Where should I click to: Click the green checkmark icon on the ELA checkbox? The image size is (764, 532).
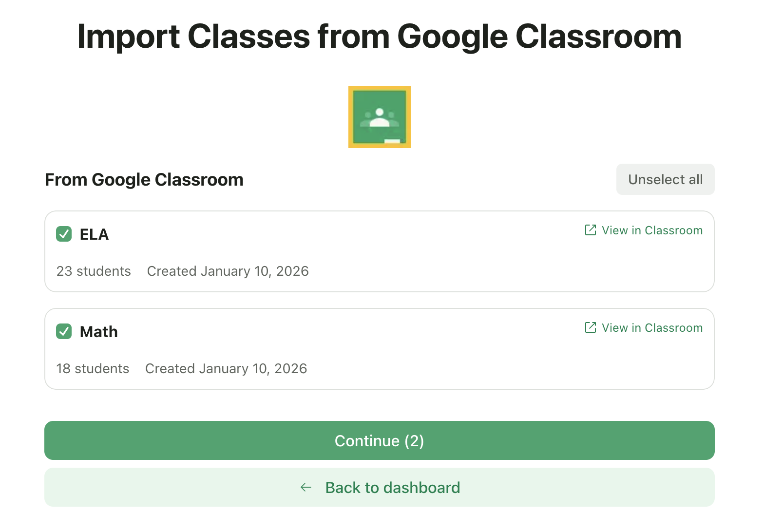(64, 234)
